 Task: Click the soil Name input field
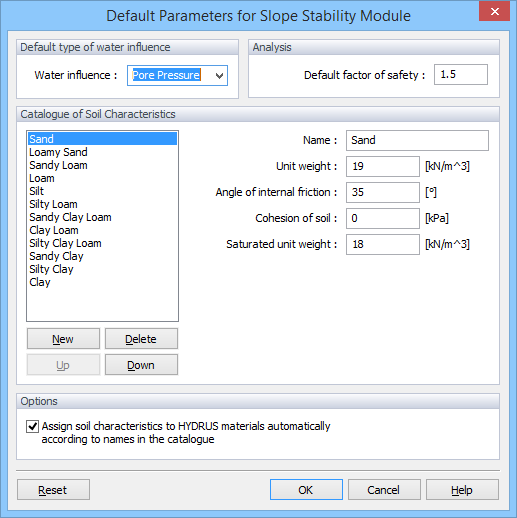click(x=417, y=140)
